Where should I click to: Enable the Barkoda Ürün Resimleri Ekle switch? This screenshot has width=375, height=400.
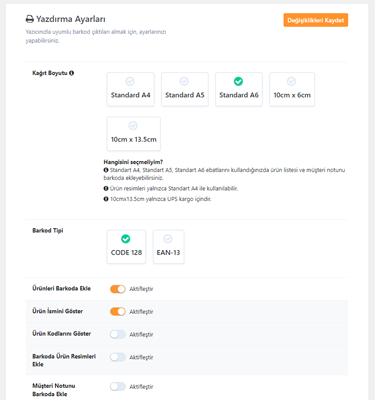118,357
